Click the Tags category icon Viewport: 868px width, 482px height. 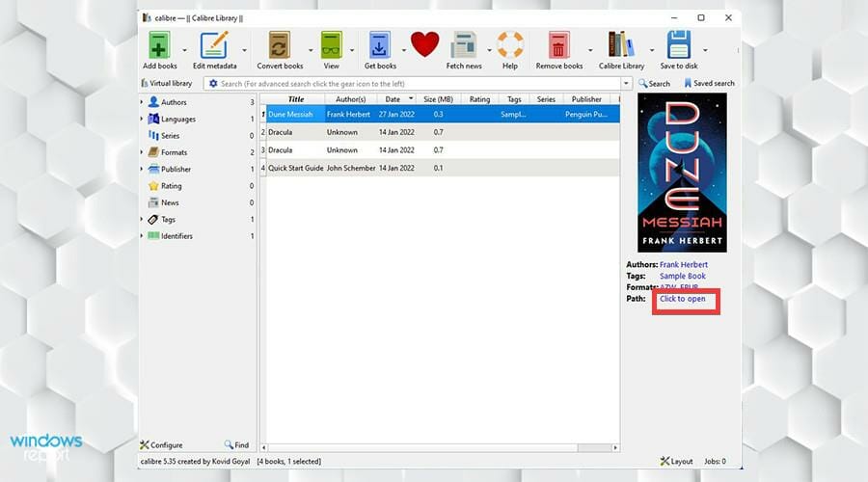pos(154,219)
